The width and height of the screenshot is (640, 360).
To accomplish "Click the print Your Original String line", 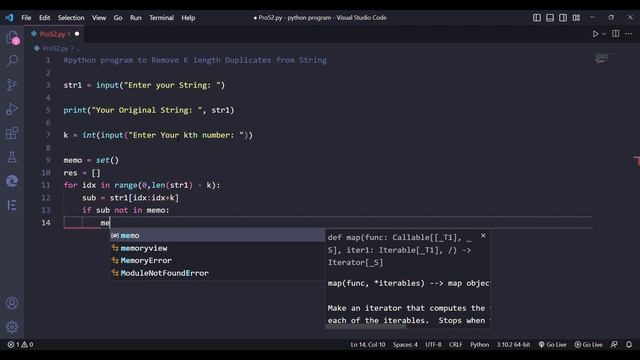I will point(149,110).
